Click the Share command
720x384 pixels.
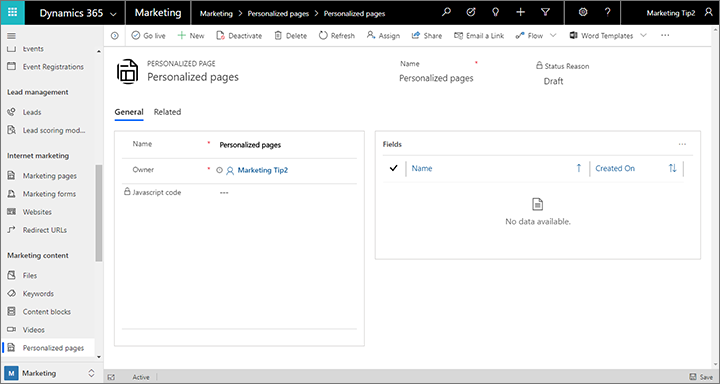427,35
